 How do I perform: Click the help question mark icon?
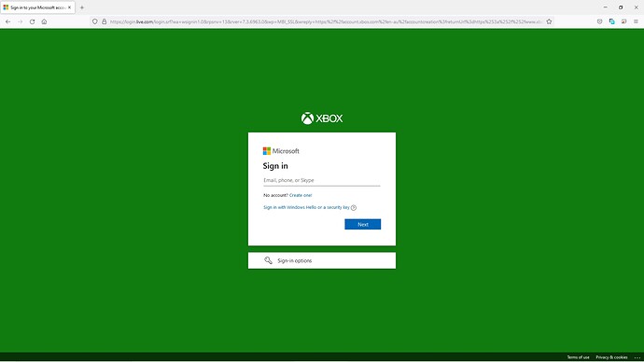tap(354, 208)
